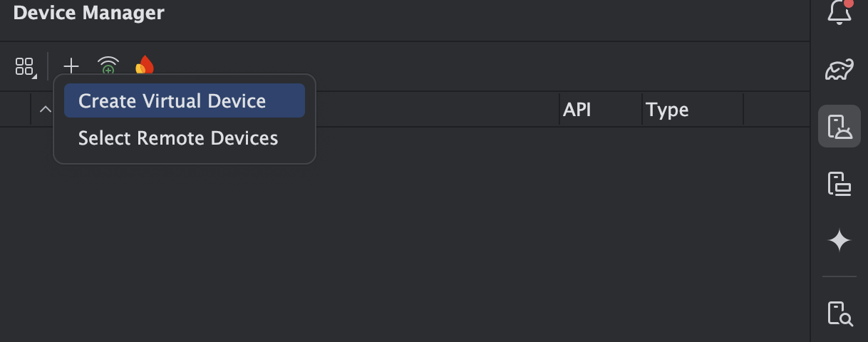The width and height of the screenshot is (868, 342).
Task: Click the Device Manager panel title
Action: [88, 13]
